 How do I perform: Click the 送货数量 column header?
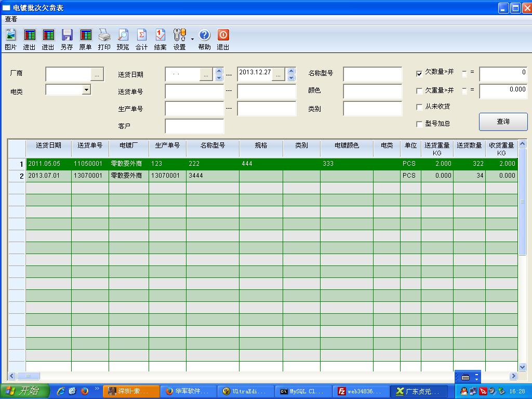coord(469,149)
